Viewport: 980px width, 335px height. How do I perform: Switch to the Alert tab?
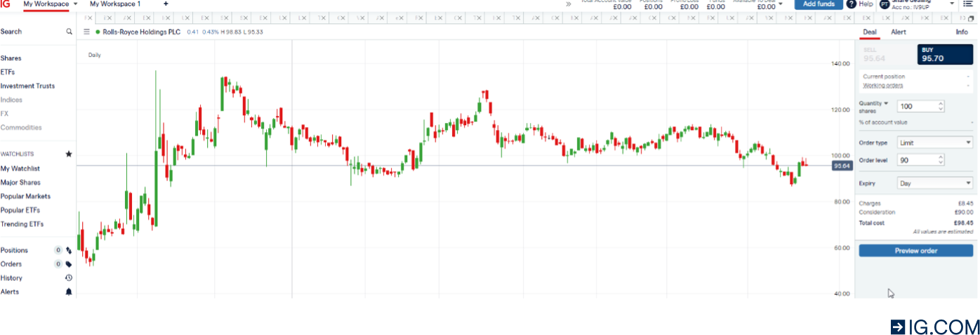point(898,32)
